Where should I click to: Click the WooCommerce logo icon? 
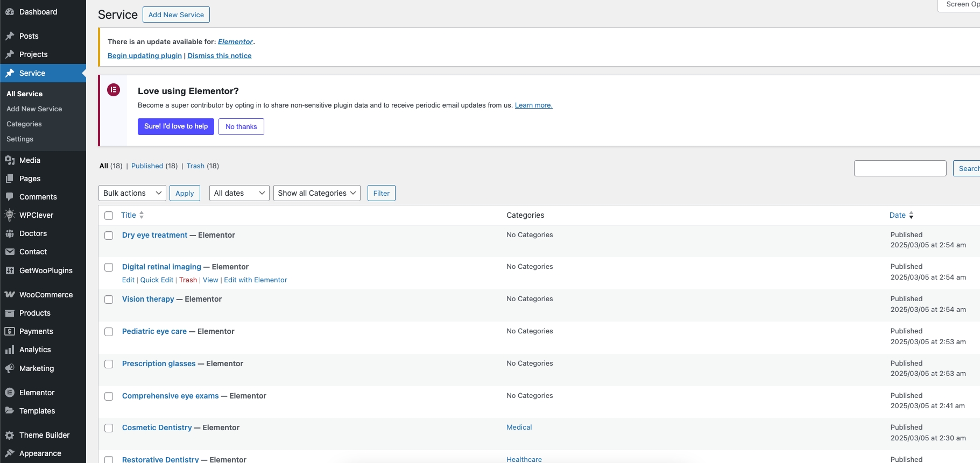pos(10,295)
